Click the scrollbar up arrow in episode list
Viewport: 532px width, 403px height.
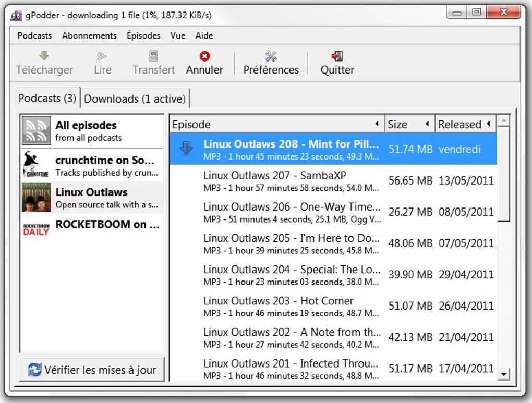[504, 121]
